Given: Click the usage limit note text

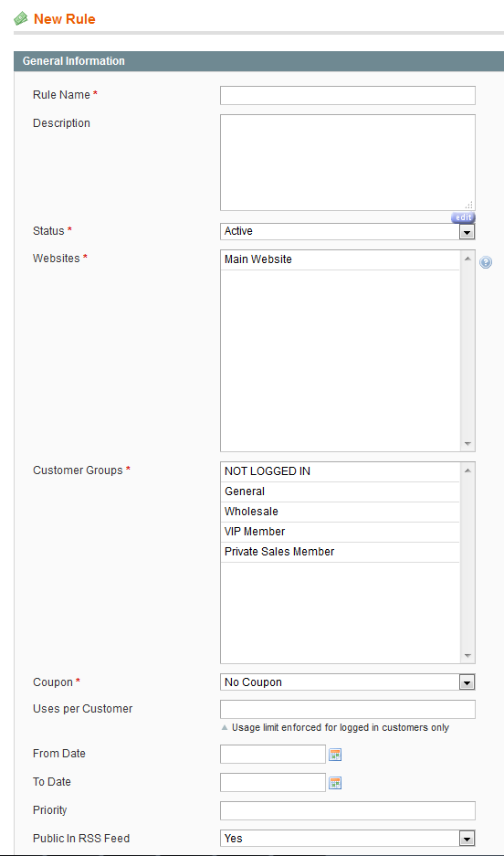Looking at the screenshot, I should (x=341, y=728).
